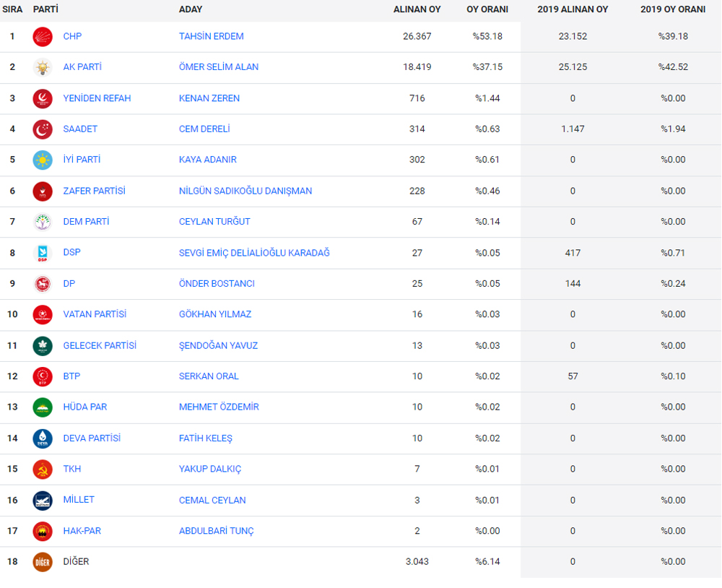Screen dimensions: 722x588
Task: Click the TKH hammer and sickle logo
Action: (x=43, y=470)
